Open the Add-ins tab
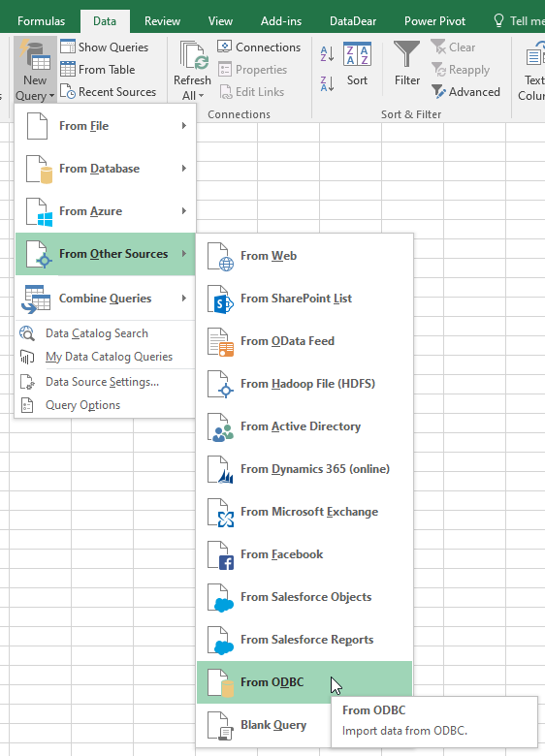This screenshot has height=756, width=545. (281, 21)
